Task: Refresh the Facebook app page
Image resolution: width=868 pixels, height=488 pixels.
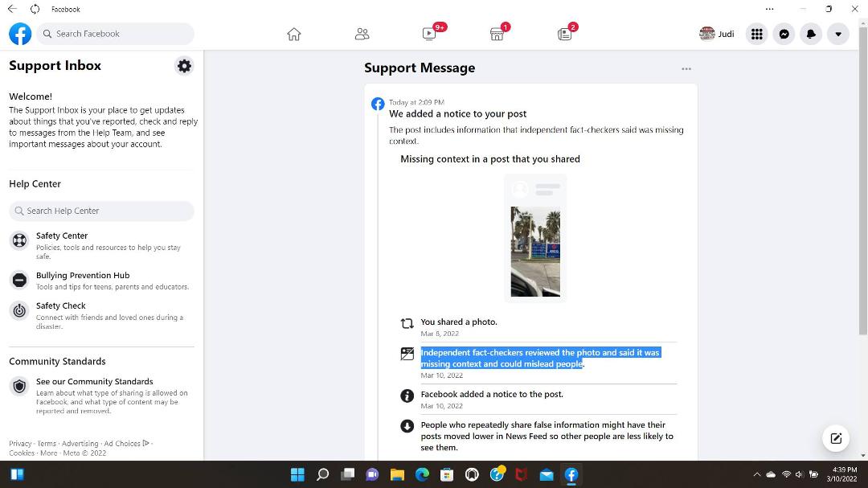Action: tap(35, 9)
